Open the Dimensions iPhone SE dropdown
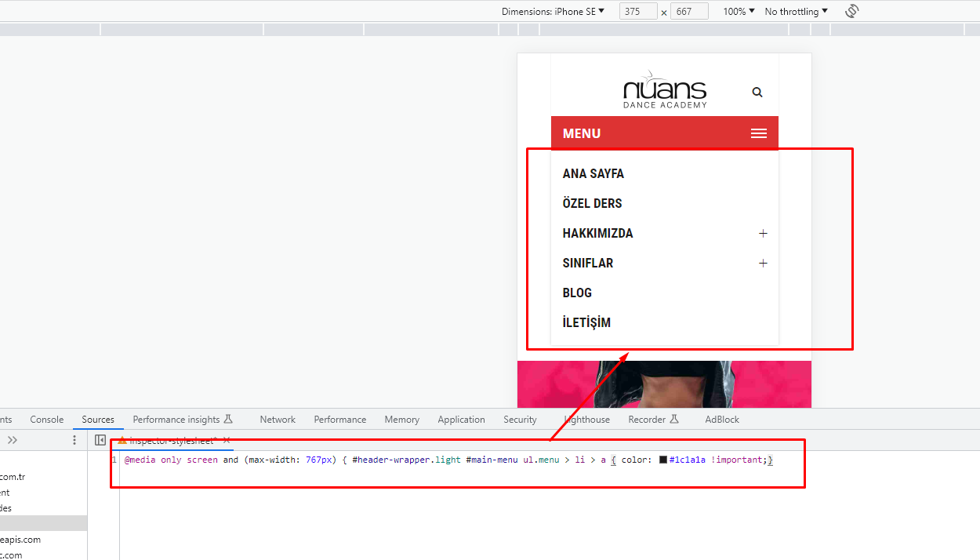This screenshot has height=560, width=980. coord(553,11)
